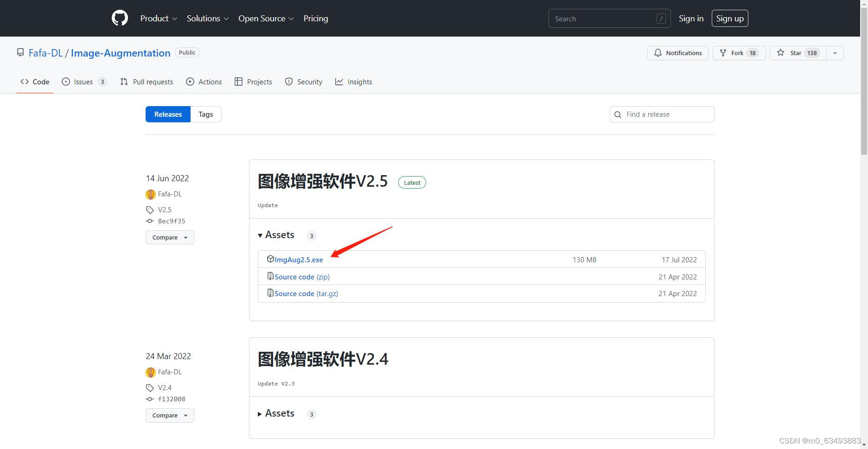Image resolution: width=868 pixels, height=449 pixels.
Task: Download Source code (tar.gz)
Action: tap(306, 293)
